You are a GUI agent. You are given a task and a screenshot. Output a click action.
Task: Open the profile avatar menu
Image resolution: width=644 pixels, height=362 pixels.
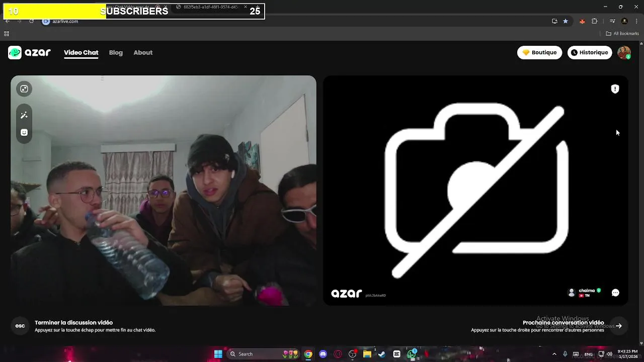(624, 52)
